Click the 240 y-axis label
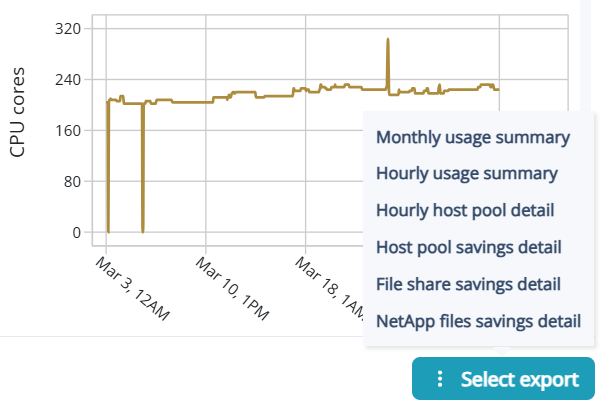616x412 pixels. tap(67, 79)
